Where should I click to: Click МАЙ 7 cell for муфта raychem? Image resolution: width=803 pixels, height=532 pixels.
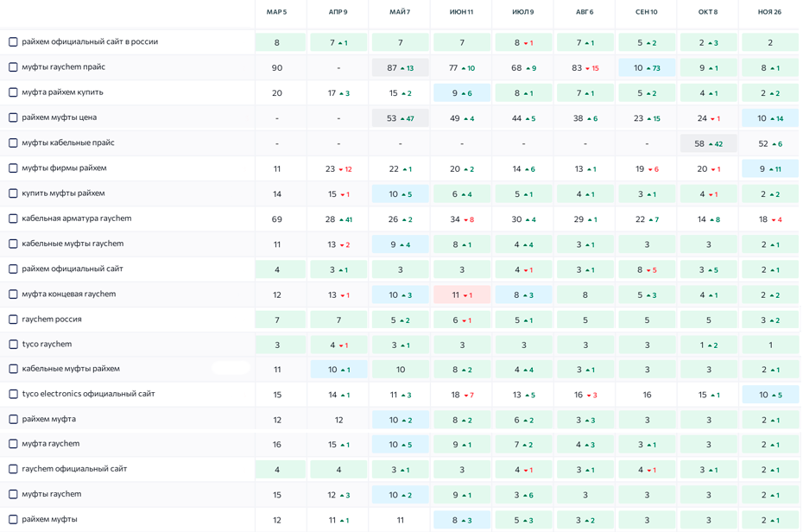400,445
